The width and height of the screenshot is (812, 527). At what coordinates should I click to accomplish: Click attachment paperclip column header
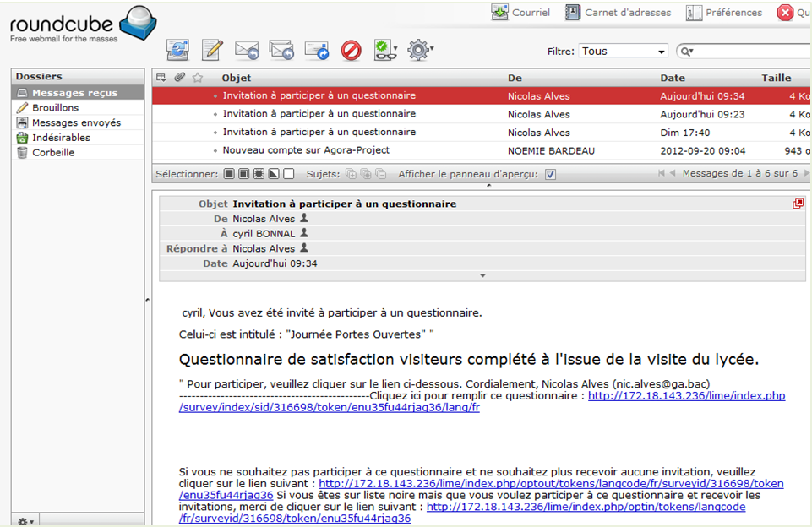(x=180, y=77)
